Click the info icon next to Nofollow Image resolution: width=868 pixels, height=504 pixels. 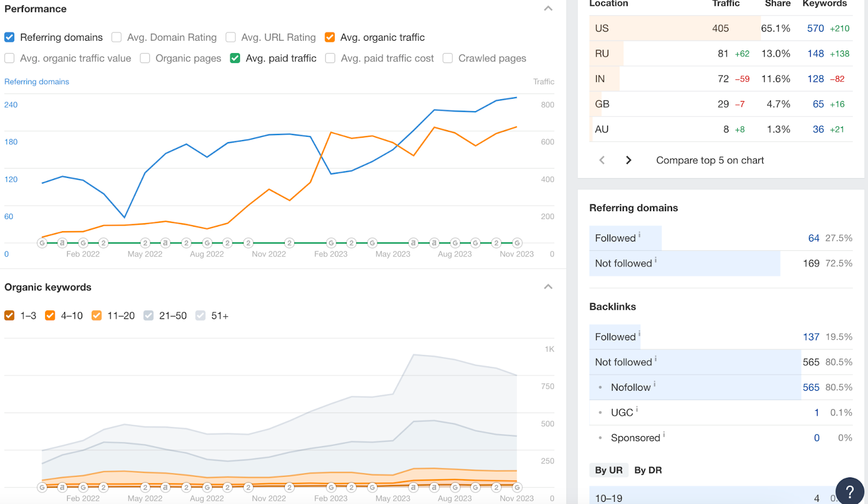(654, 384)
